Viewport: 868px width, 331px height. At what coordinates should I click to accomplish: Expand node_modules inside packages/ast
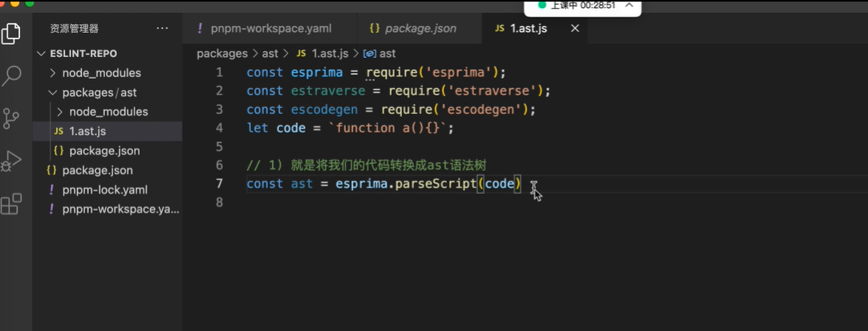60,112
